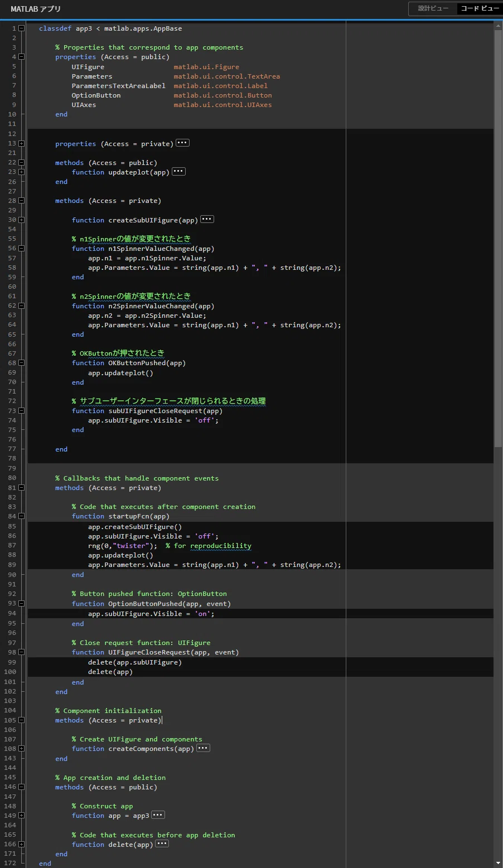Collapse the public properties block on line 4

tap(22, 56)
